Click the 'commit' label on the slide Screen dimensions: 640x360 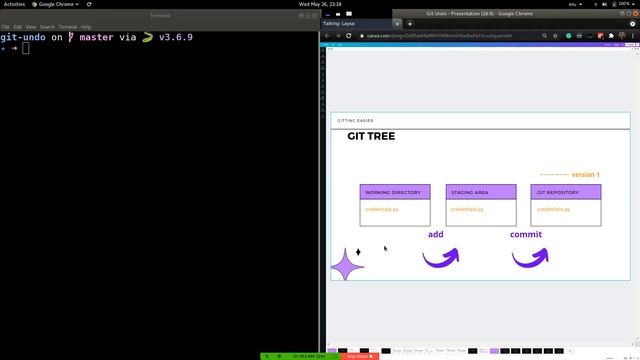526,234
